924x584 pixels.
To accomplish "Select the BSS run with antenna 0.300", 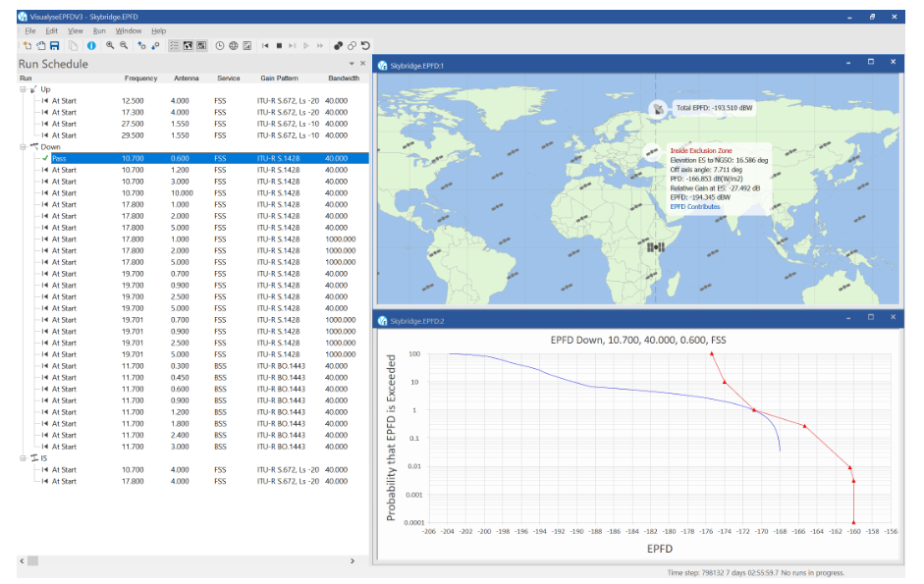I will click(201, 366).
